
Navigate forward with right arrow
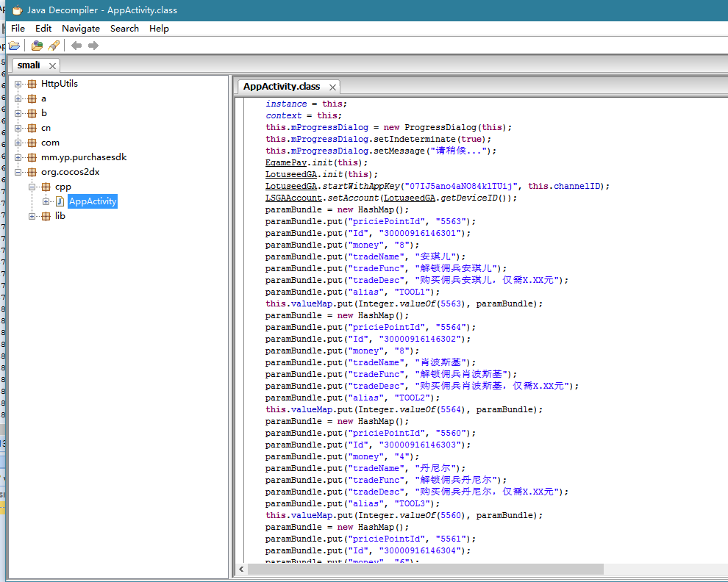coord(93,46)
